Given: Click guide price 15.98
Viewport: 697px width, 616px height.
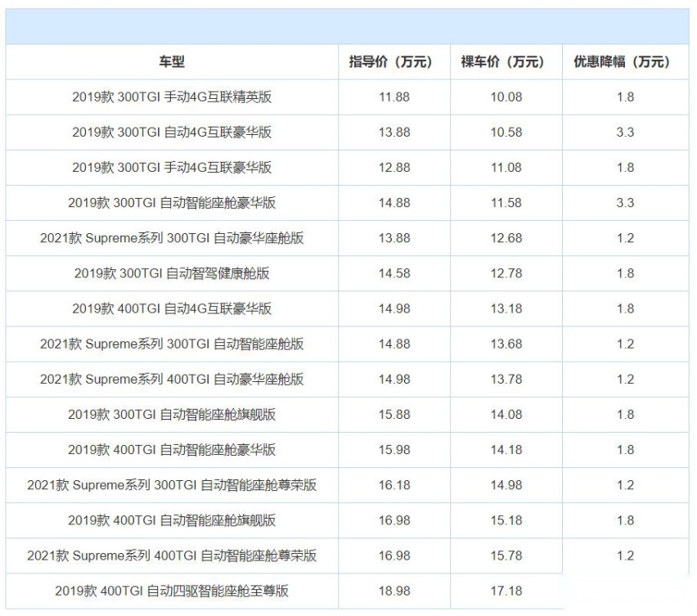Looking at the screenshot, I should pos(394,450).
